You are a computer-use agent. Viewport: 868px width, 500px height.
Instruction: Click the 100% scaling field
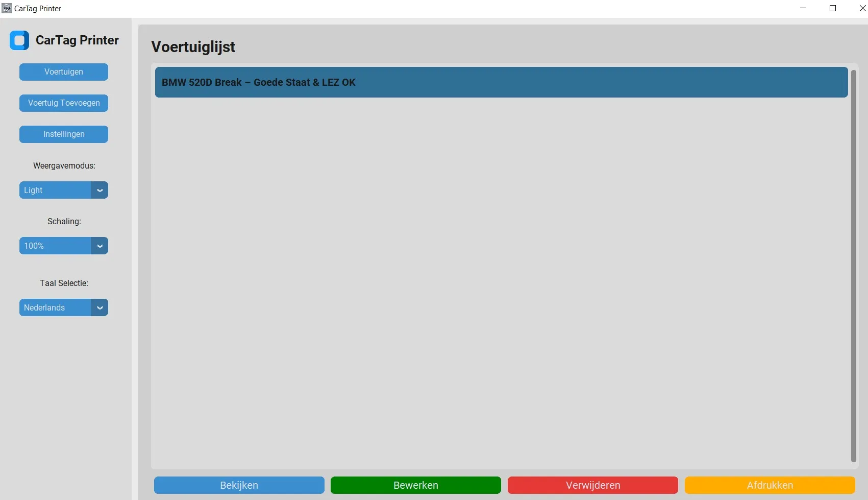(55, 246)
